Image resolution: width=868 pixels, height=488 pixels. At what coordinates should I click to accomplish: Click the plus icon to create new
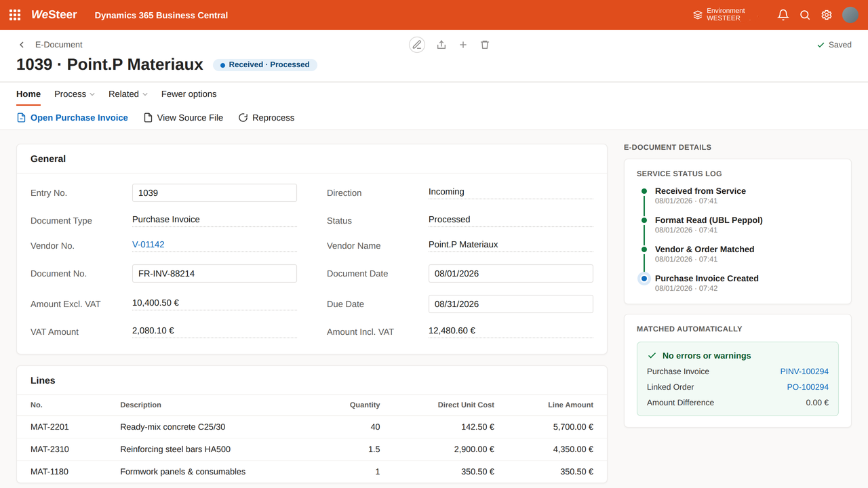point(463,45)
